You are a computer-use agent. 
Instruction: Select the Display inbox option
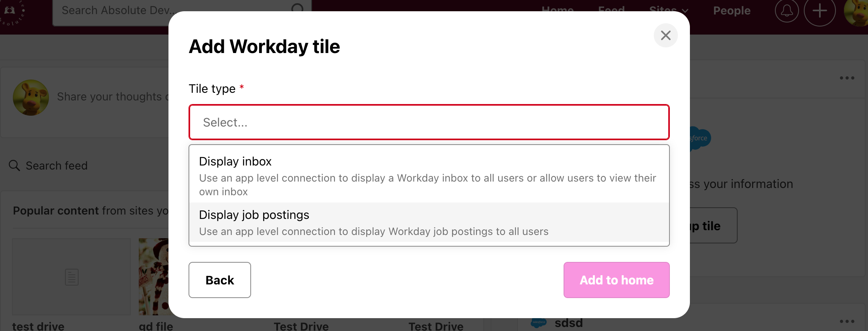(x=429, y=175)
